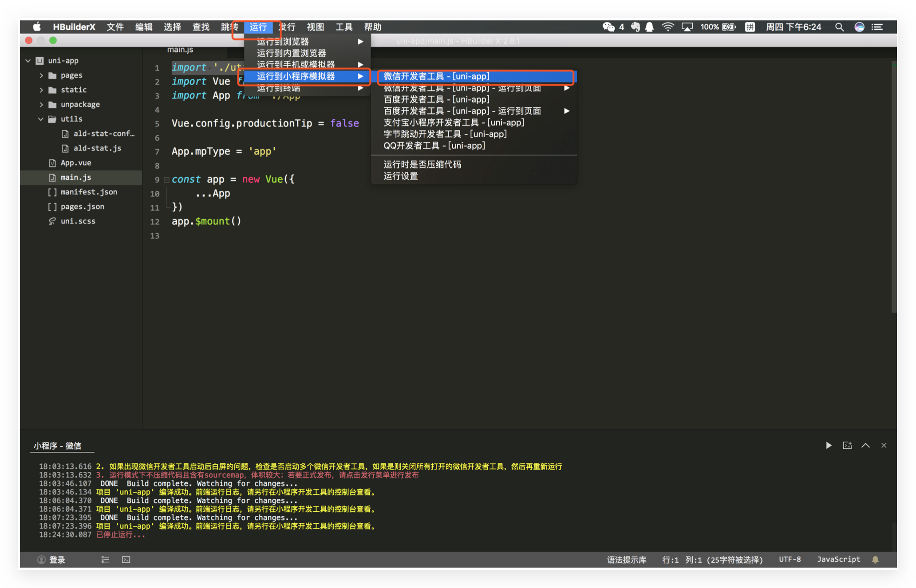Click the console export/clear icon
The image size is (916, 588).
point(847,445)
